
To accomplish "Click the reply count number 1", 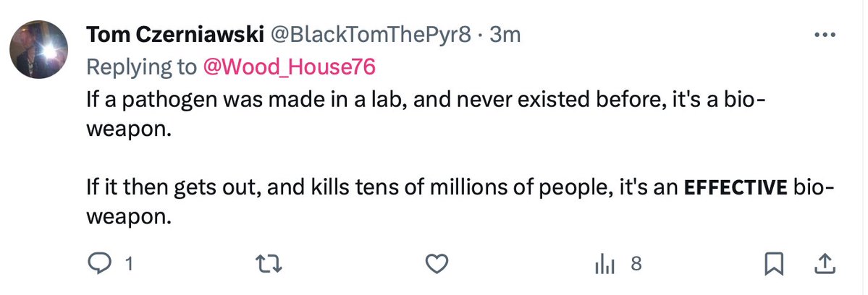I will pos(128,265).
